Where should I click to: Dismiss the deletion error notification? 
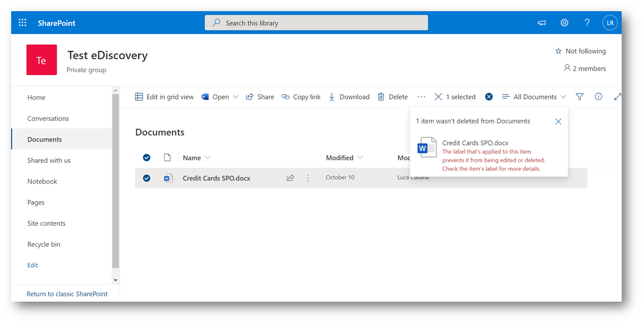pyautogui.click(x=558, y=121)
